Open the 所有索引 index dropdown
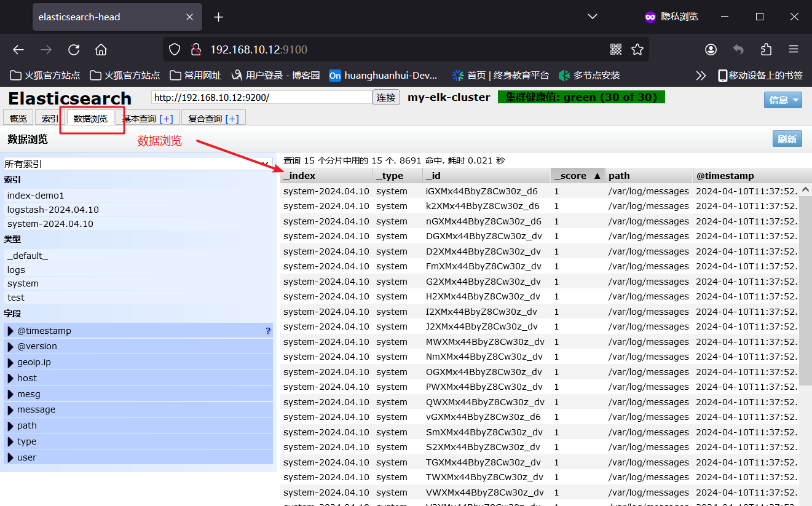Viewport: 812px width, 506px height. 138,164
